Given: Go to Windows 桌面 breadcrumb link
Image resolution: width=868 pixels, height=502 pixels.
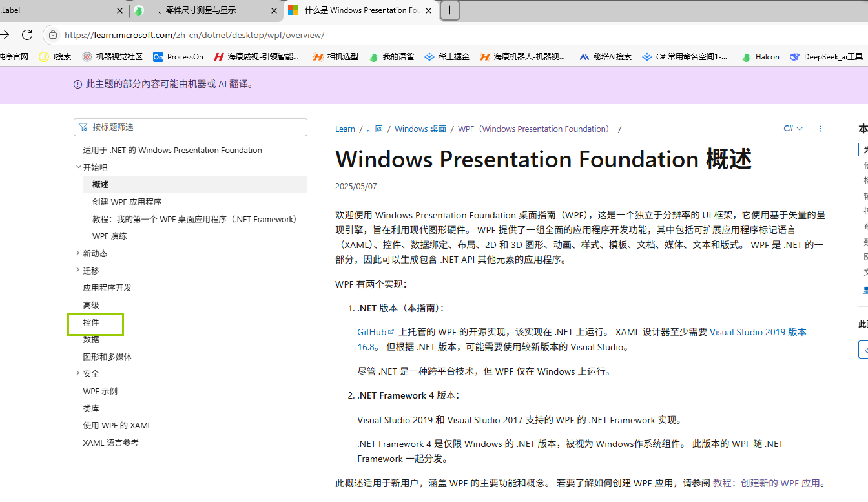Looking at the screenshot, I should (x=420, y=129).
